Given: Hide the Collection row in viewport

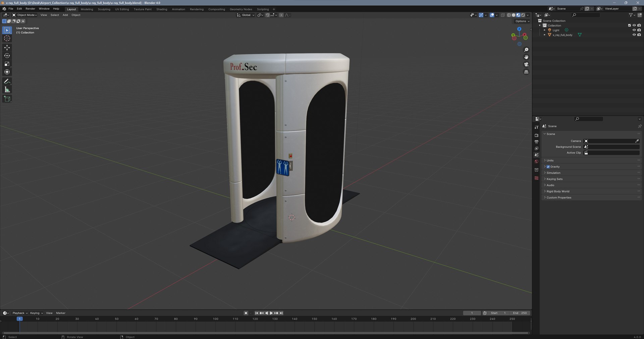Looking at the screenshot, I should pyautogui.click(x=634, y=26).
